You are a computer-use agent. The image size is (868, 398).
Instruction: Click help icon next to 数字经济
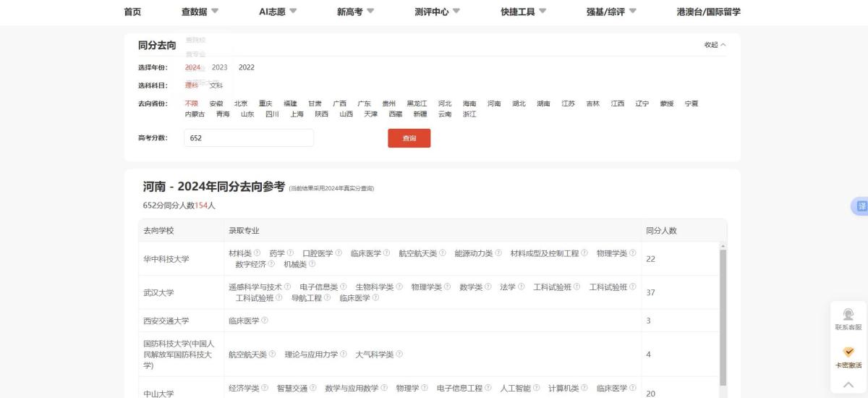coord(271,264)
